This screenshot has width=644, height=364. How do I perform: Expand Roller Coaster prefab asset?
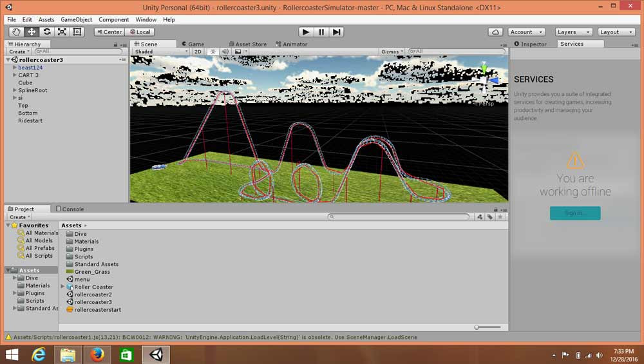coord(62,287)
